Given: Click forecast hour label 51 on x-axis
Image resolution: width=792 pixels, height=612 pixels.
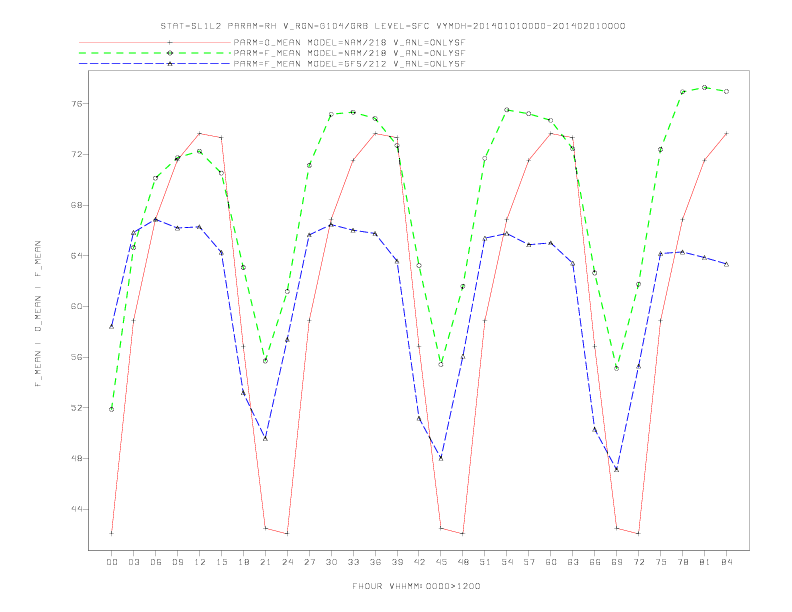Looking at the screenshot, I should point(485,562).
